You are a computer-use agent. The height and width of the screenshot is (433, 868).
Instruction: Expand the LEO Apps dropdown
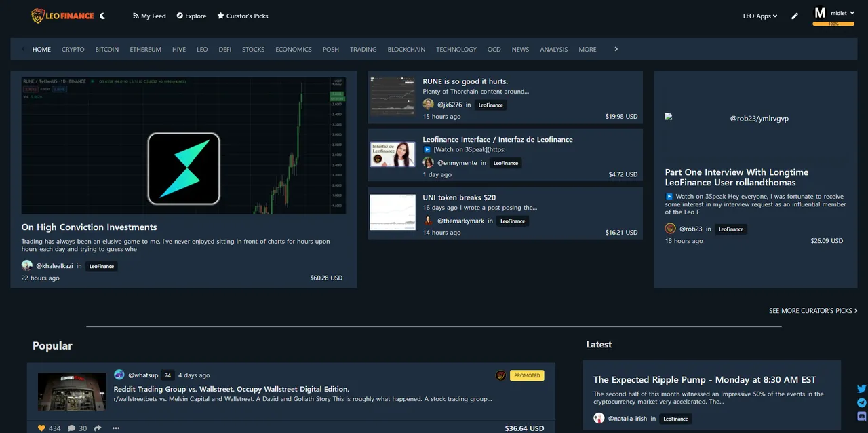point(760,16)
